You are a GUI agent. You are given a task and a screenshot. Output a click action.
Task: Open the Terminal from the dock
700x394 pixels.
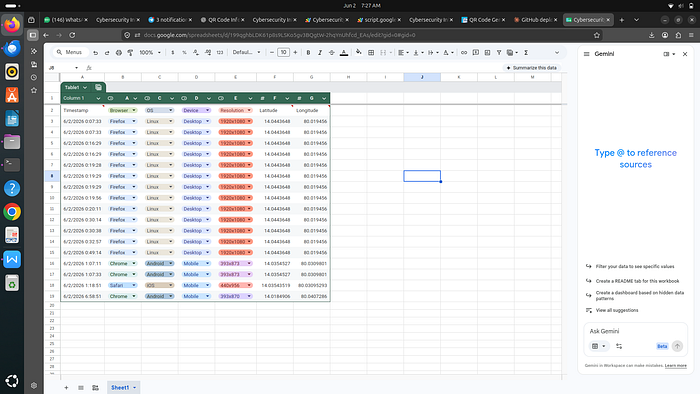point(12,165)
